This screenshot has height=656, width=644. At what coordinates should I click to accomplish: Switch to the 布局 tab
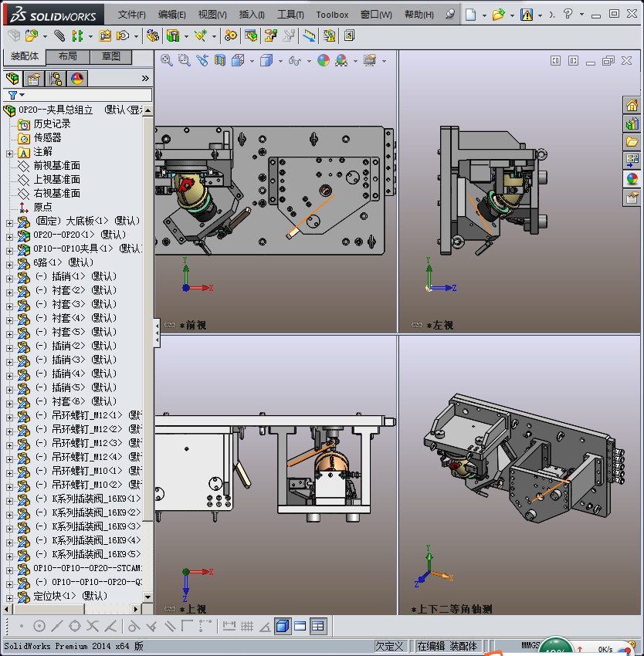point(67,56)
